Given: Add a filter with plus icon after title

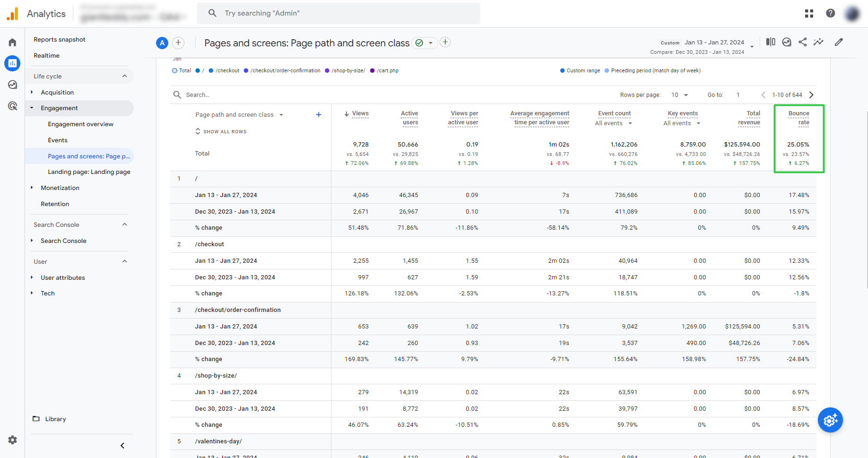Looking at the screenshot, I should click(x=445, y=43).
